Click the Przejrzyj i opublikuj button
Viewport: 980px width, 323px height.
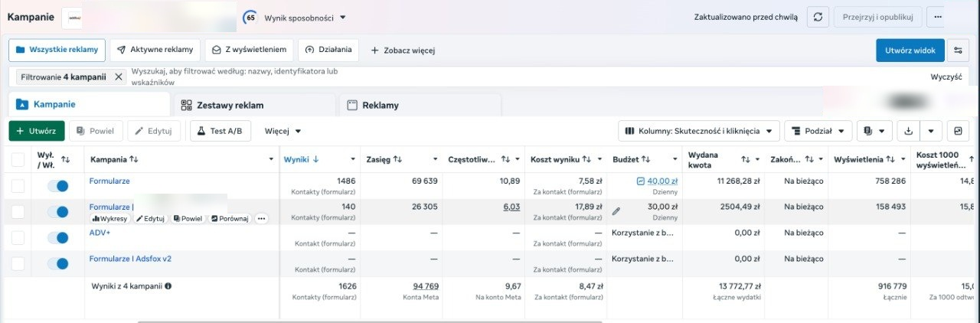pos(877,17)
